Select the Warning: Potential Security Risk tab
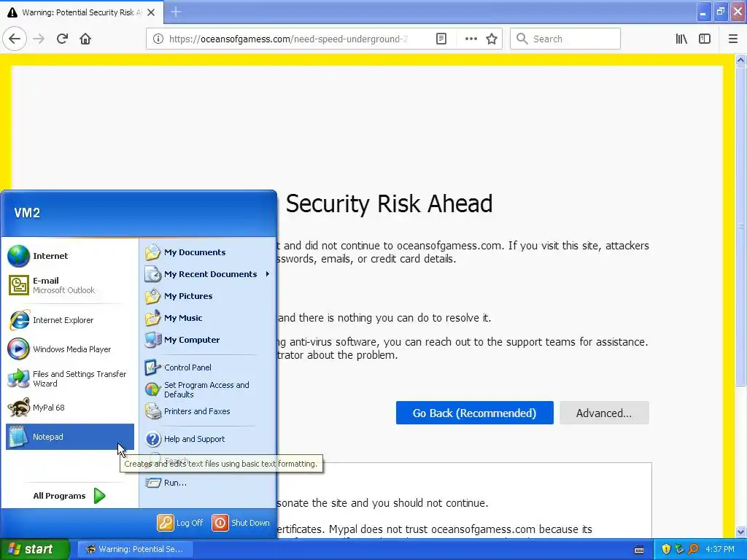This screenshot has width=747, height=560. click(82, 12)
